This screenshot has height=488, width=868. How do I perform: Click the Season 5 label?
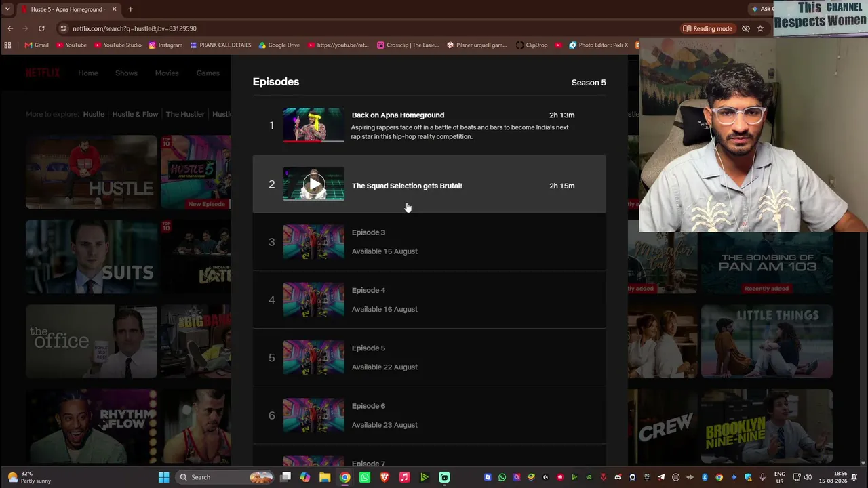[x=589, y=83]
